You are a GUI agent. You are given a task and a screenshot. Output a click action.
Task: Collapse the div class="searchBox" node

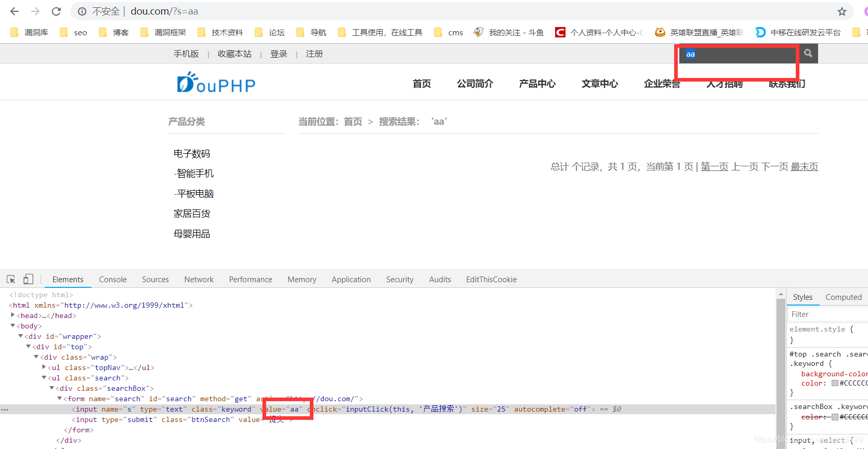pos(52,388)
